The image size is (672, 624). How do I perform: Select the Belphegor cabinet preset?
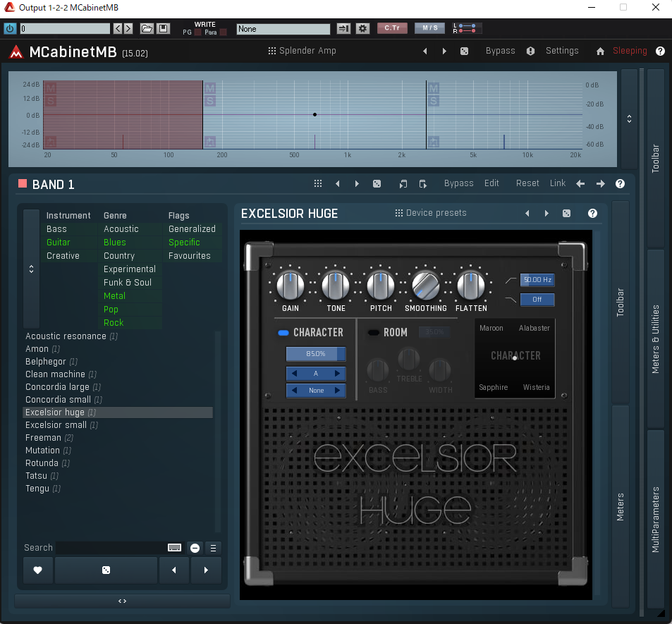pyautogui.click(x=118, y=361)
